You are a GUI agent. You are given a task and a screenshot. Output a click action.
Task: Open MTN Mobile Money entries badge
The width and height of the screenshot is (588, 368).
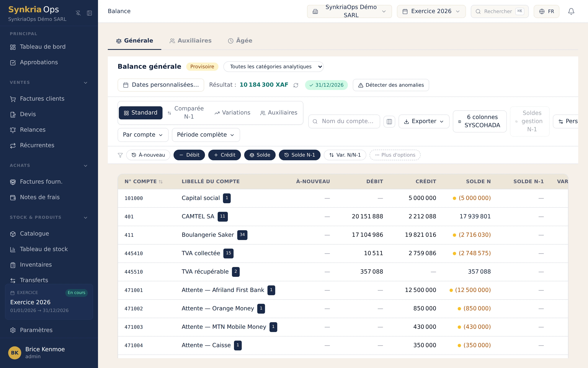coord(273,327)
